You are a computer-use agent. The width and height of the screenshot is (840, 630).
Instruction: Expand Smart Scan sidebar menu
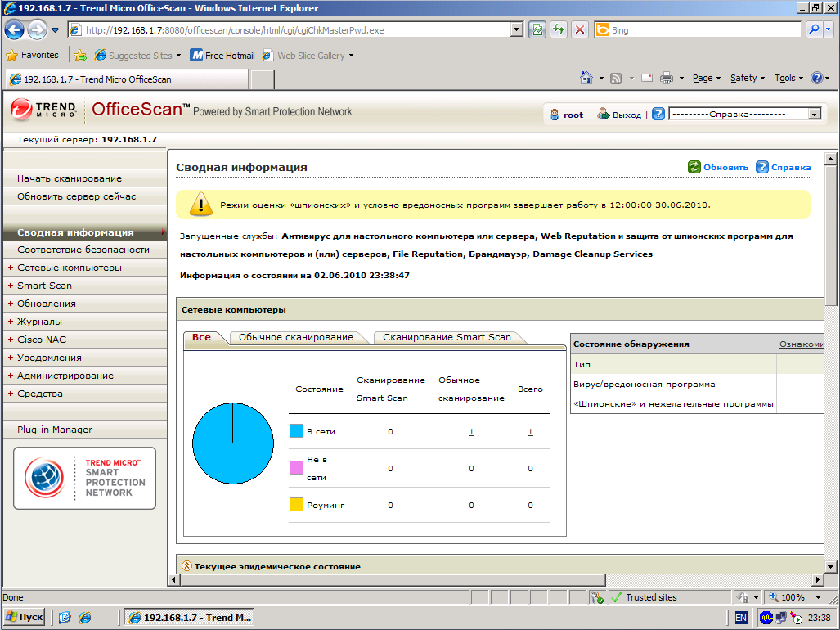pos(85,286)
